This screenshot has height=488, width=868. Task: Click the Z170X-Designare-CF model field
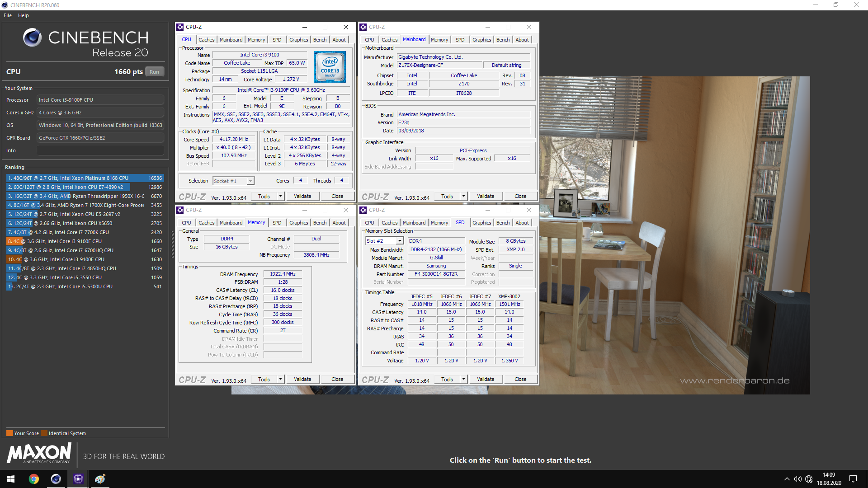pyautogui.click(x=439, y=66)
